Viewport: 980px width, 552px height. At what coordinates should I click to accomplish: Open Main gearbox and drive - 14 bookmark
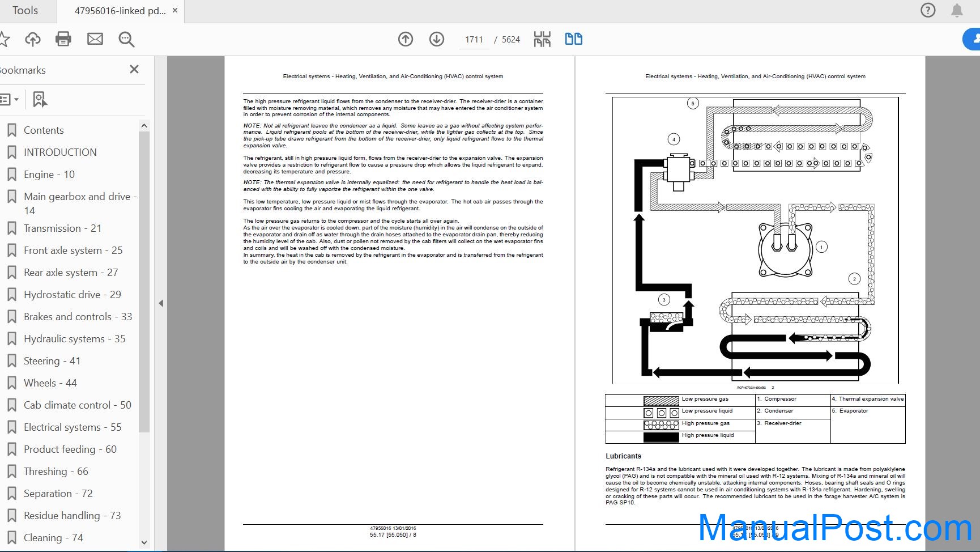tap(80, 203)
